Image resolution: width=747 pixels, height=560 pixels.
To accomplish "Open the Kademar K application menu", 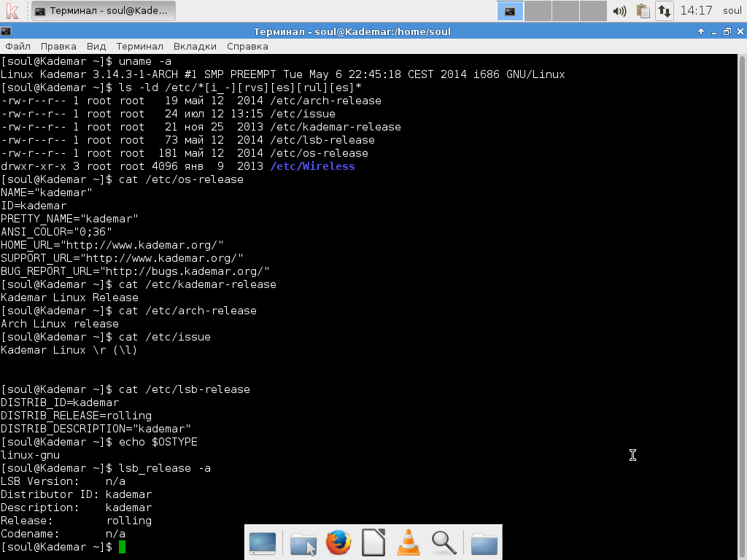I will pos(12,10).
